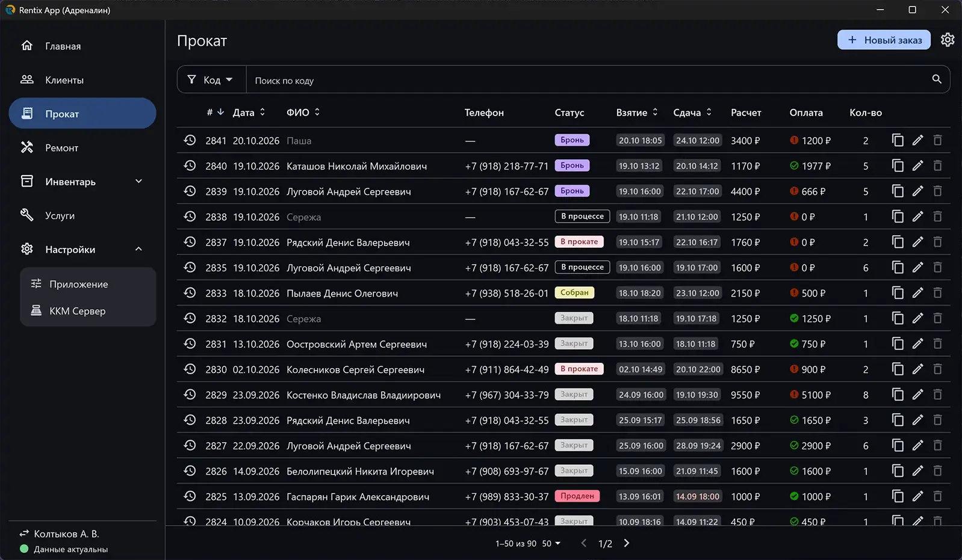
Task: Copy order 2841 using the duplicate icon
Action: point(898,140)
